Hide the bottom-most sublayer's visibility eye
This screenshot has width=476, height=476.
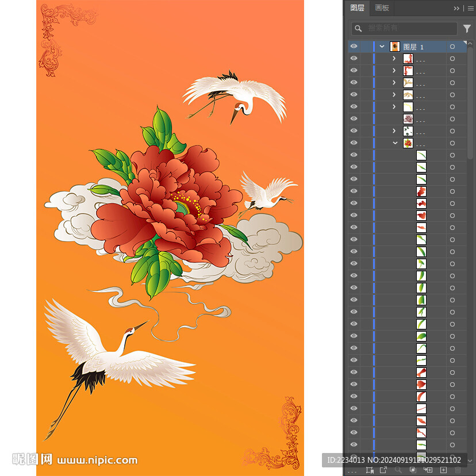pyautogui.click(x=354, y=445)
